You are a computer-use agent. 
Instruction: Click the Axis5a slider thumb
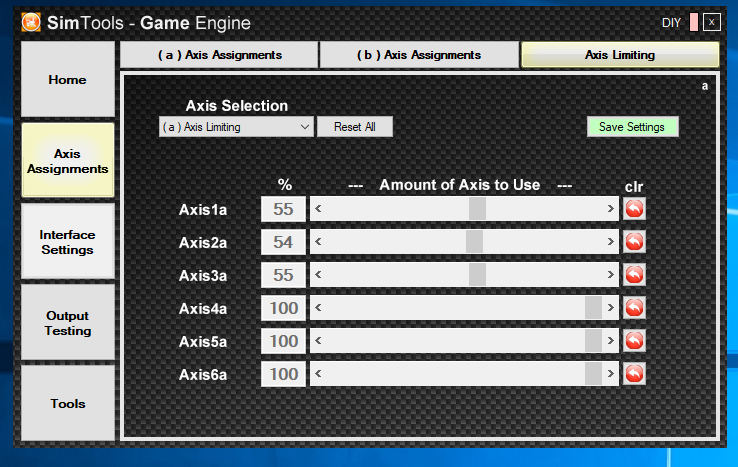[x=593, y=340]
